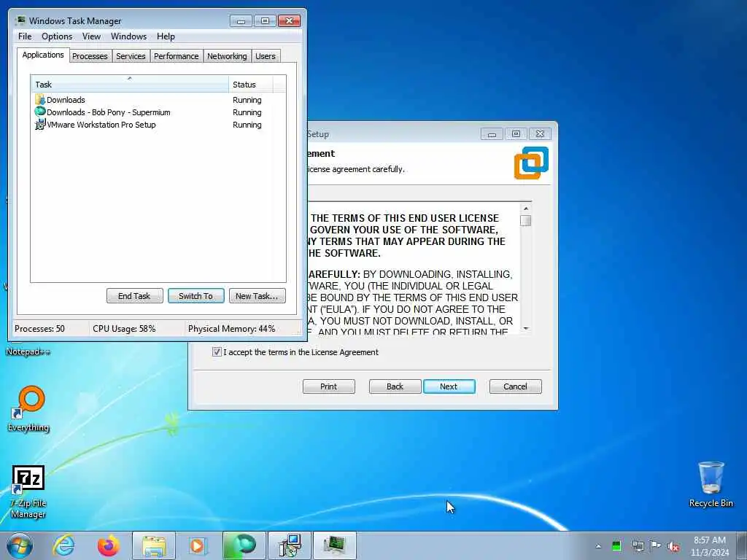Click the license text scrollbar down arrow
The image size is (747, 560).
click(526, 328)
